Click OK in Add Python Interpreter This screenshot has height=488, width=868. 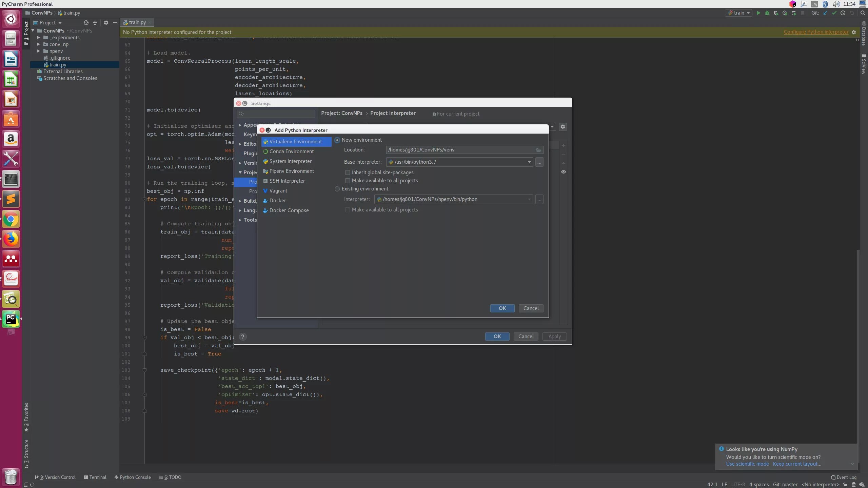[502, 308]
